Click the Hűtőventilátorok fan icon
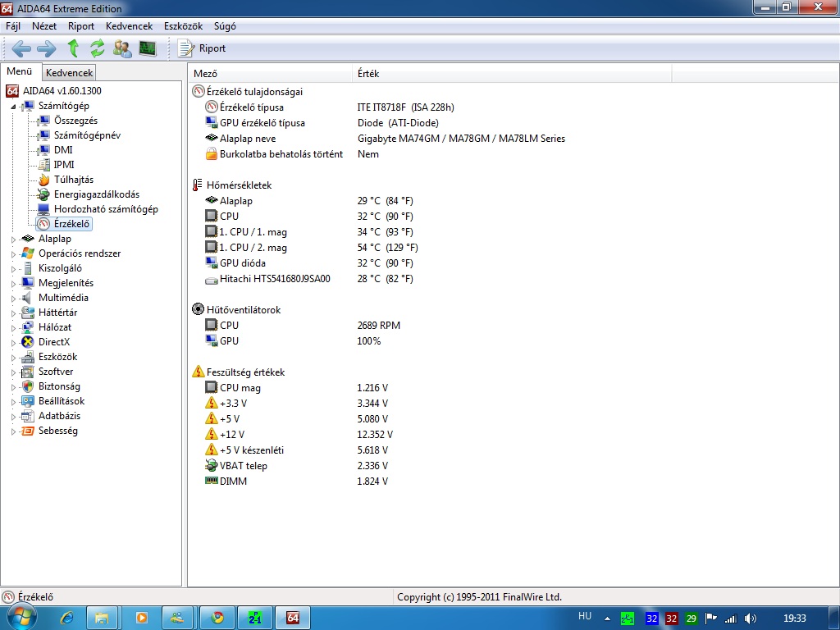 point(199,309)
